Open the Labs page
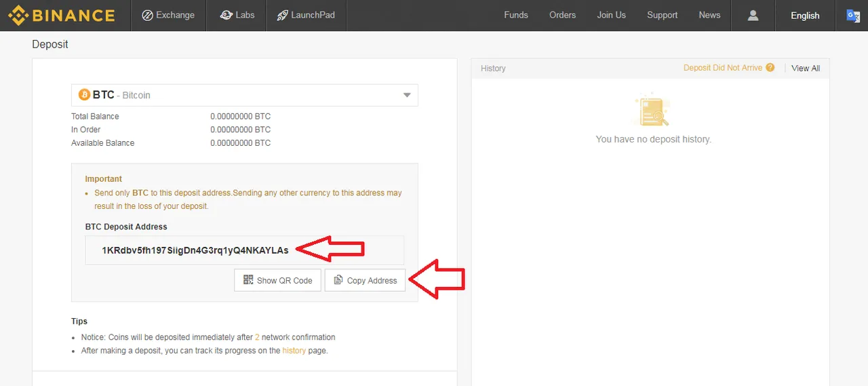Screen dimensions: 868x386 237,15
